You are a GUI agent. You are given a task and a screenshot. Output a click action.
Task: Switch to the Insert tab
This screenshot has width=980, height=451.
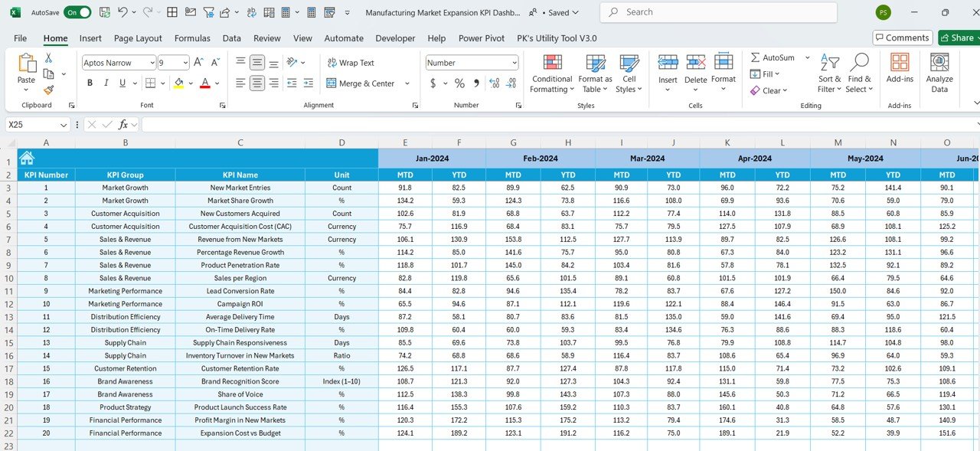90,38
